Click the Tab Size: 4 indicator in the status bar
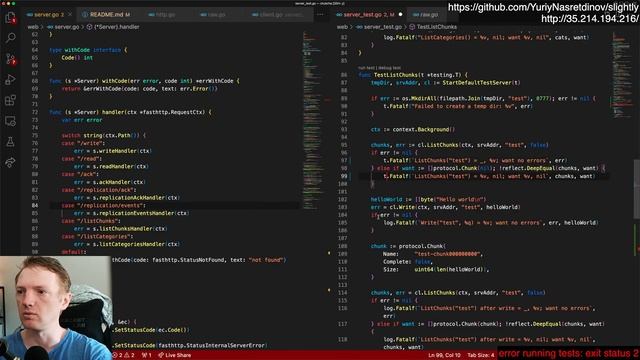Image resolution: width=640 pixels, height=360 pixels. 481,355
